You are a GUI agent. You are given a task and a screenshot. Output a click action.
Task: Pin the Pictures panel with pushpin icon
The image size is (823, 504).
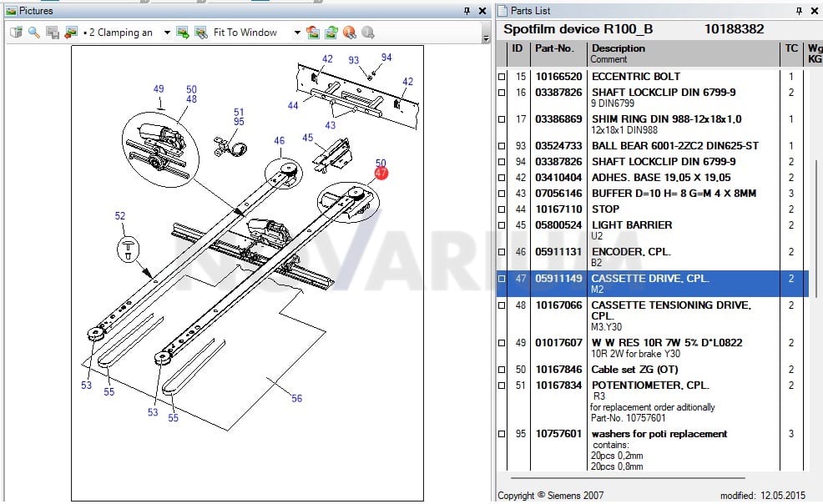coord(467,11)
